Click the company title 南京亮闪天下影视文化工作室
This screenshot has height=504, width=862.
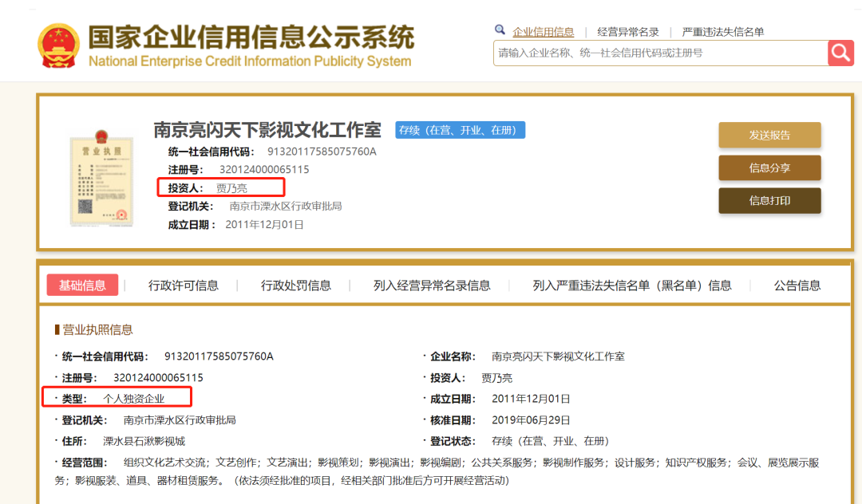pos(267,130)
